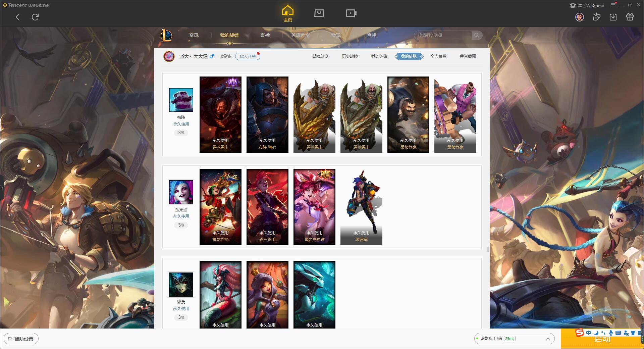
Task: Open the 历史战绩 sub-tab
Action: (x=350, y=56)
